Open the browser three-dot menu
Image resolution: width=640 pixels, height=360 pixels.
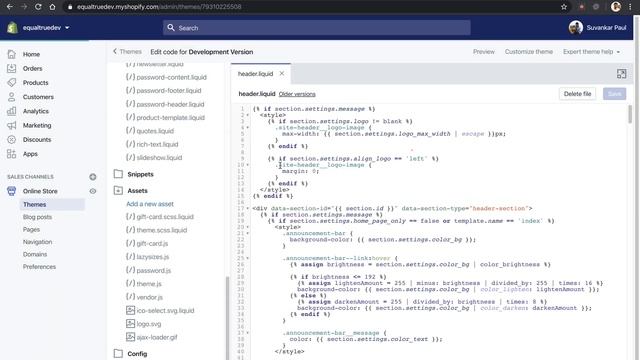pos(631,7)
